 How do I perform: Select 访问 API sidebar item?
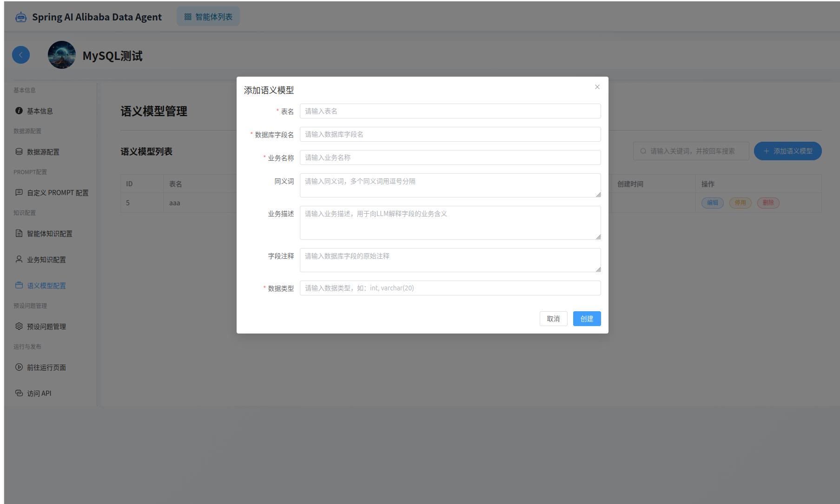tap(39, 393)
